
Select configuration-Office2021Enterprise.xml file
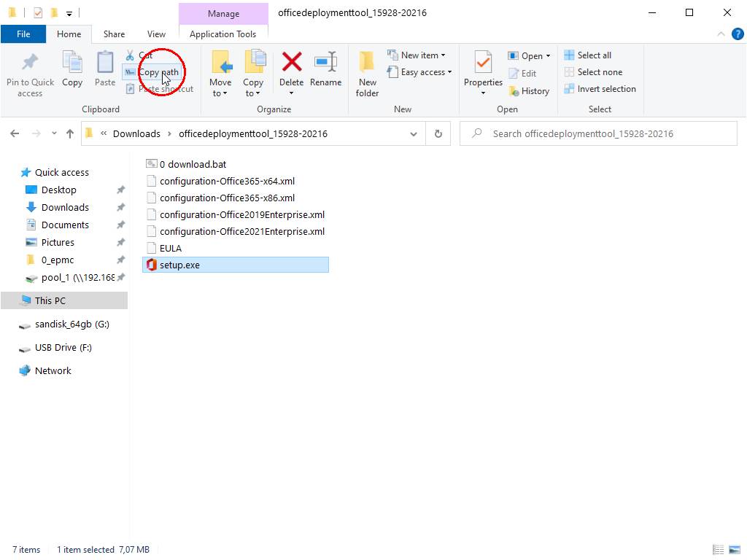241,231
